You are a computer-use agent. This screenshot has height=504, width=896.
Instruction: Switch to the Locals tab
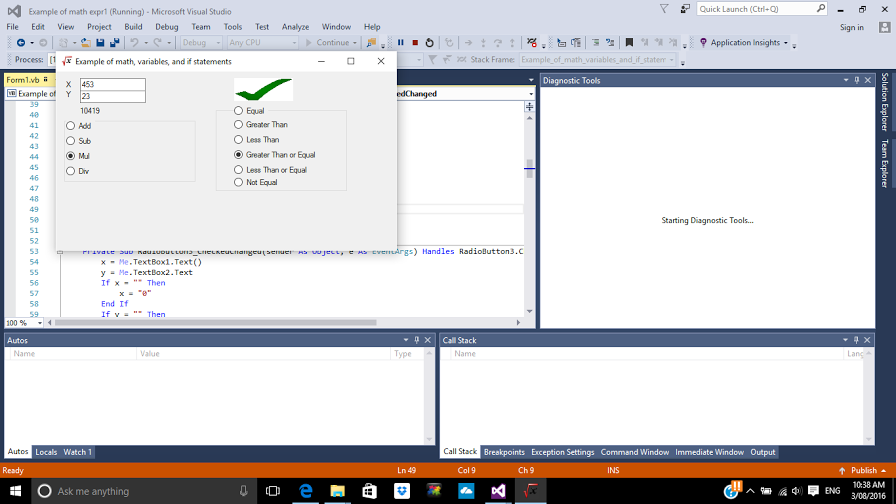(x=46, y=452)
